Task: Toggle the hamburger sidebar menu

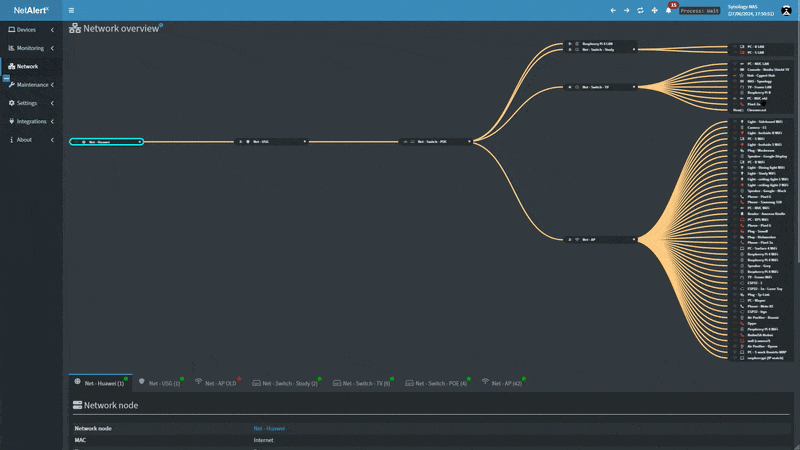Action: coord(71,11)
